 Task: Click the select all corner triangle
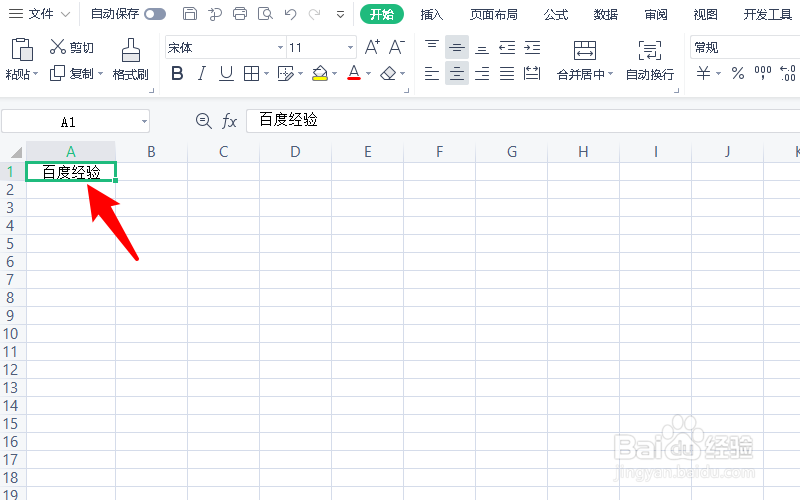coord(16,152)
